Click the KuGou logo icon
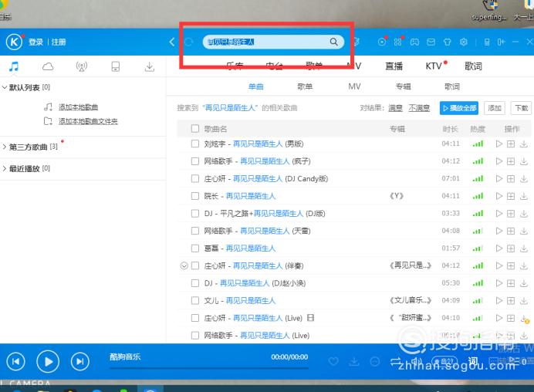This screenshot has width=534, height=392. [x=14, y=42]
